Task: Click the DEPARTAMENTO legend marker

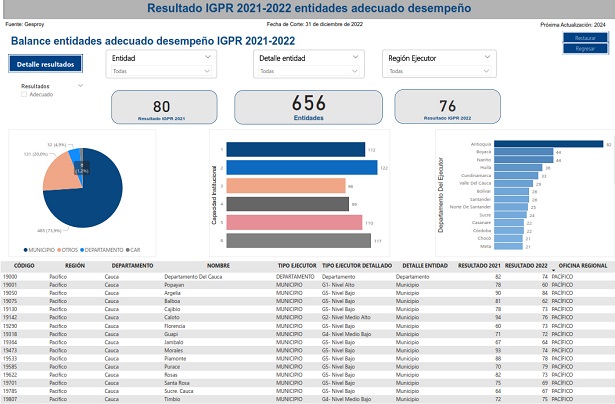Action: point(82,250)
